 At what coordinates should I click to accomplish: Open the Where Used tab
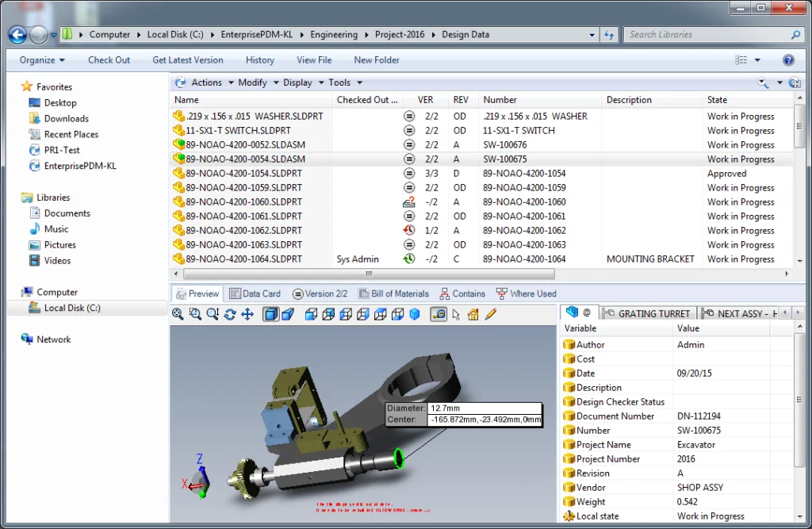point(526,293)
